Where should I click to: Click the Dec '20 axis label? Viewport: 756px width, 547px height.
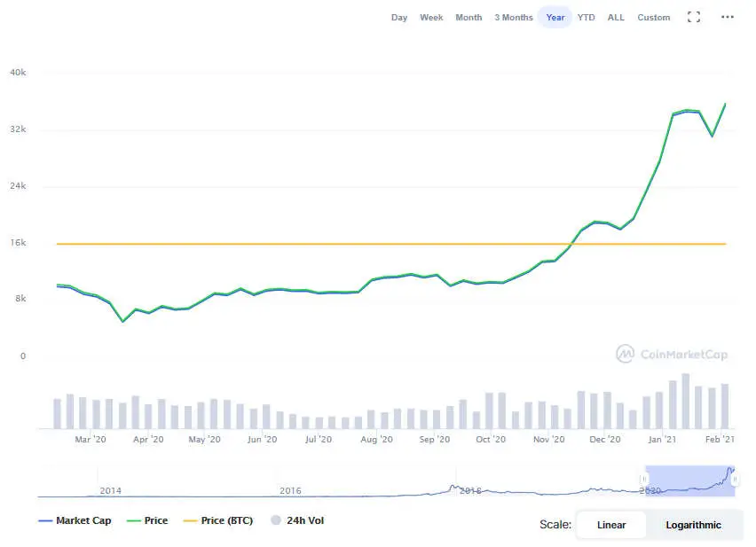click(x=604, y=439)
